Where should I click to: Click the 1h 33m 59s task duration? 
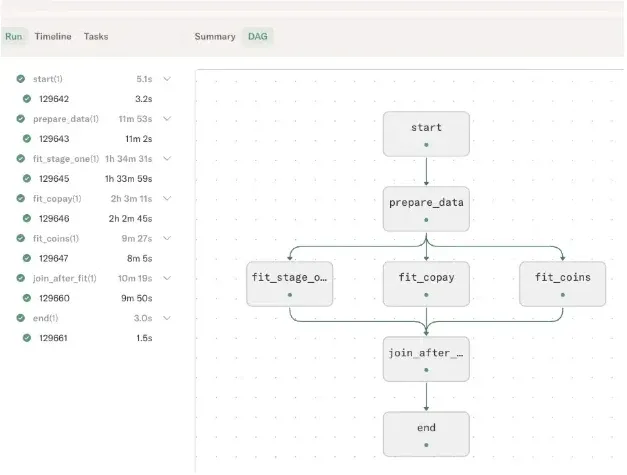[128, 178]
